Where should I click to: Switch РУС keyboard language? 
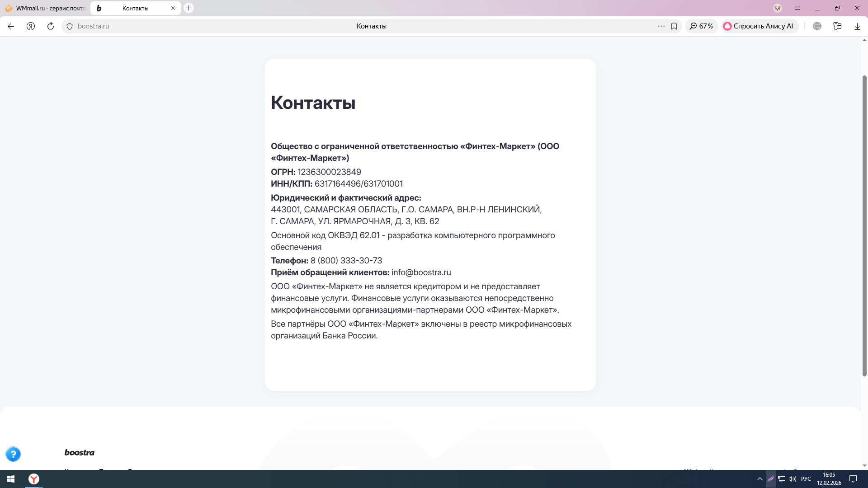tap(806, 479)
